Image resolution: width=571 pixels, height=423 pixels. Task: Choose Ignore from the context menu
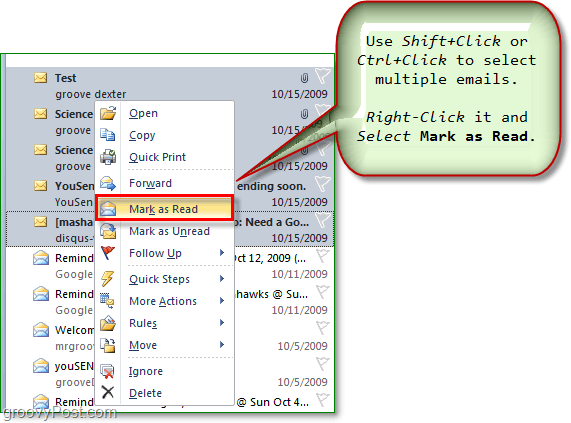click(x=165, y=371)
